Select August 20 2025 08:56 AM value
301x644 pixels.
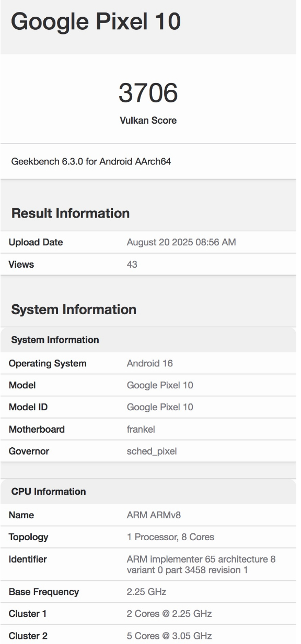point(181,242)
